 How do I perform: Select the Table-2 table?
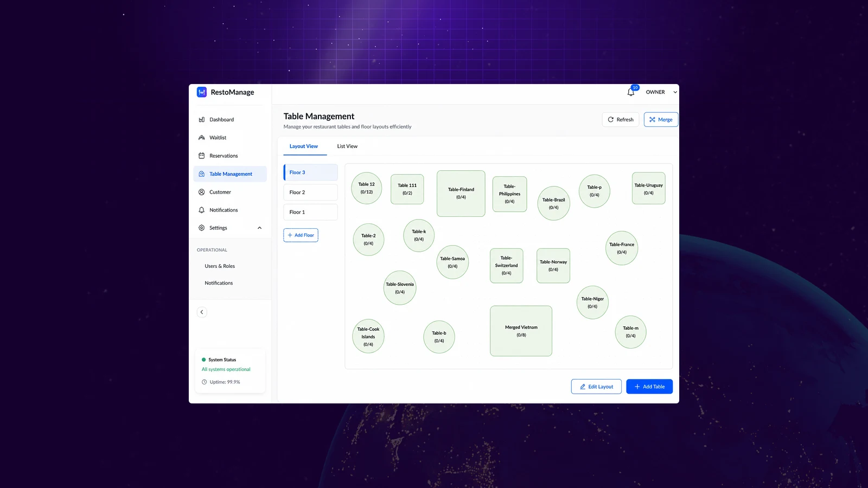click(368, 240)
